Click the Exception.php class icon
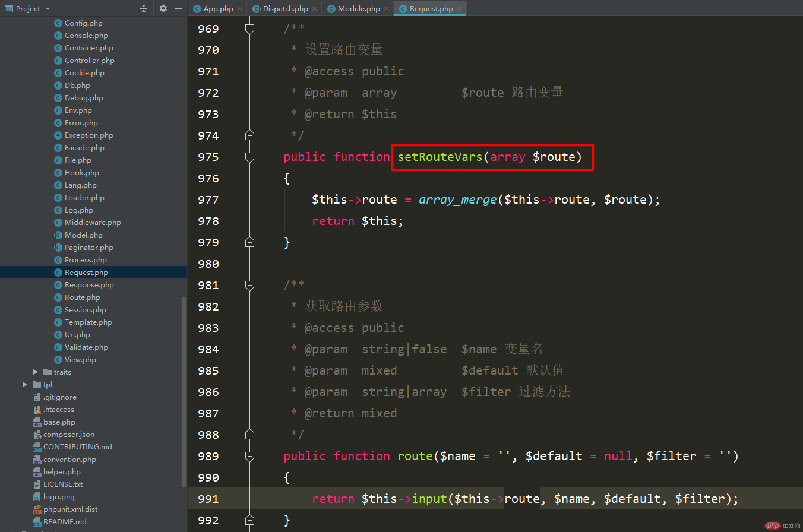This screenshot has width=803, height=532. click(x=58, y=135)
